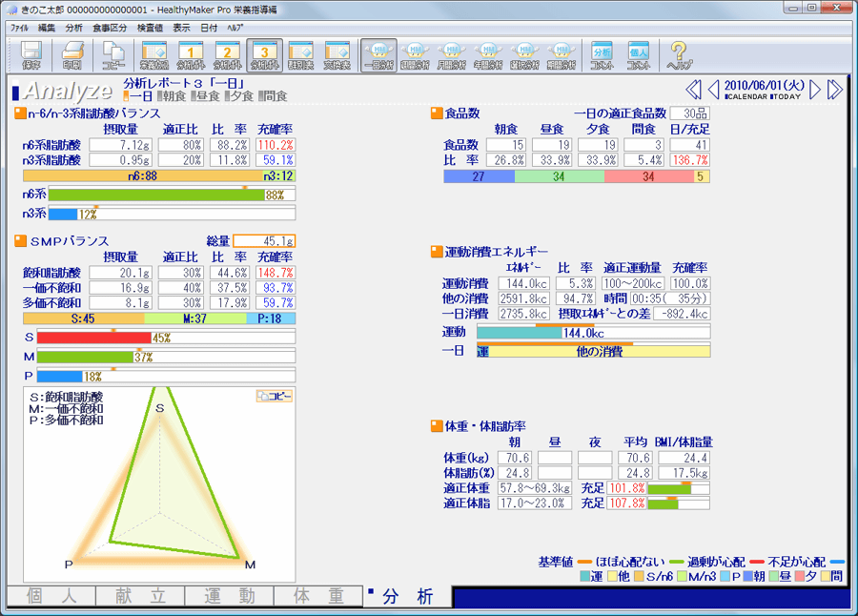Open the 編集 menu

pos(47,28)
